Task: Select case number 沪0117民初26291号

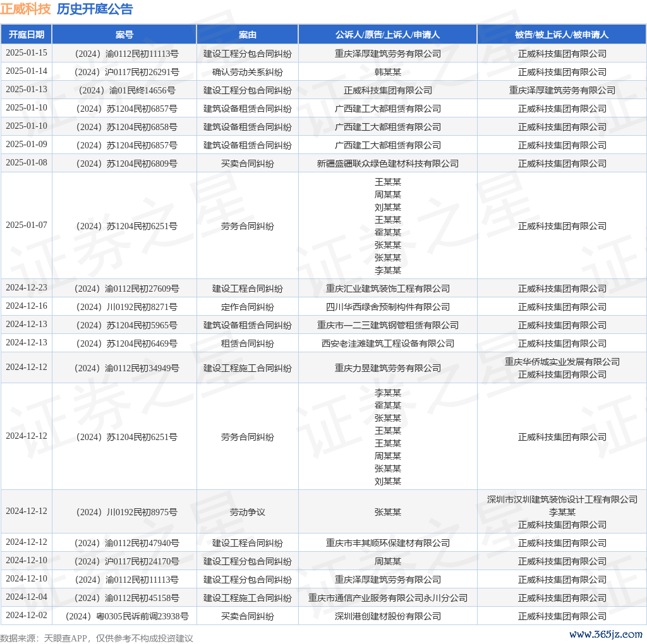Action: [x=127, y=72]
